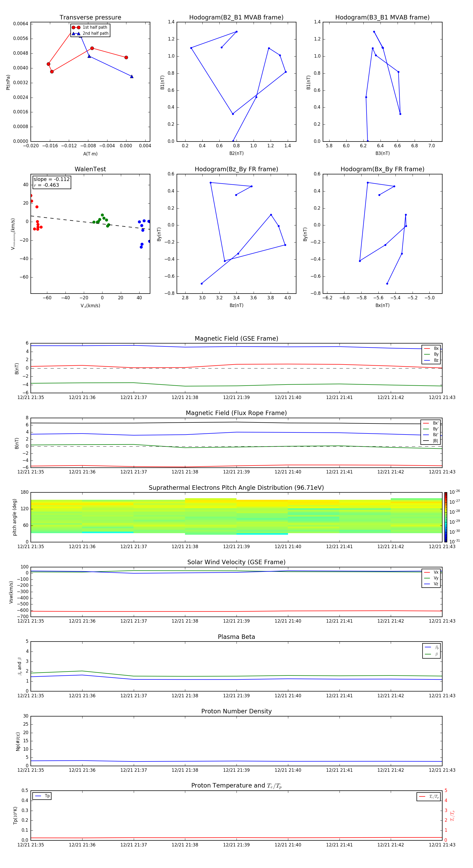Image resolution: width=473 pixels, height=868 pixels.
Task: Click the By' legend entry in Flux Rope plot
Action: [431, 429]
